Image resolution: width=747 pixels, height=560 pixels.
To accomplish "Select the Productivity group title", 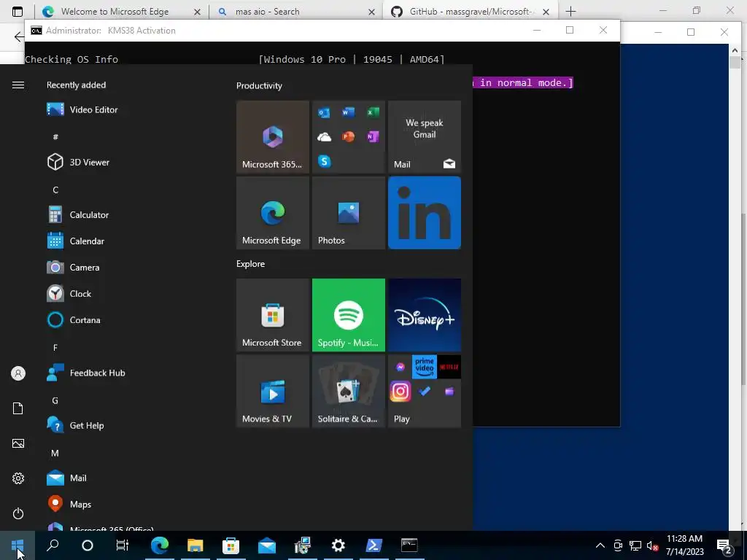I will click(259, 86).
